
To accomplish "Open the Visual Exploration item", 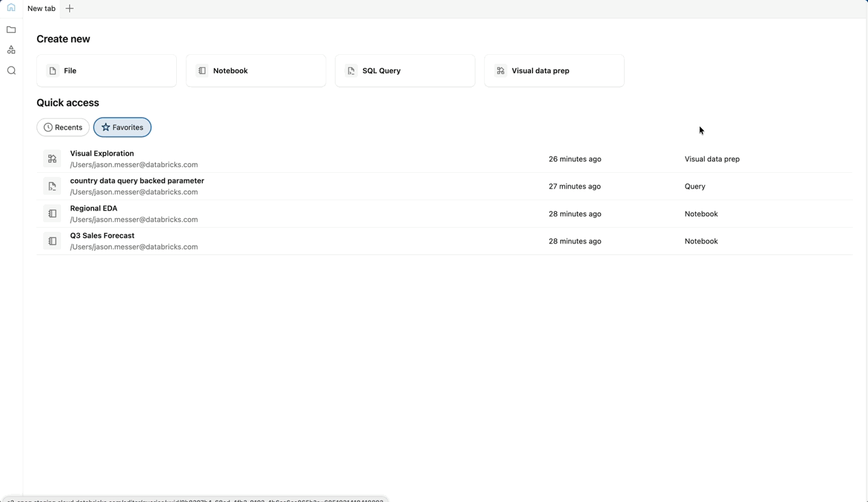I will point(102,154).
